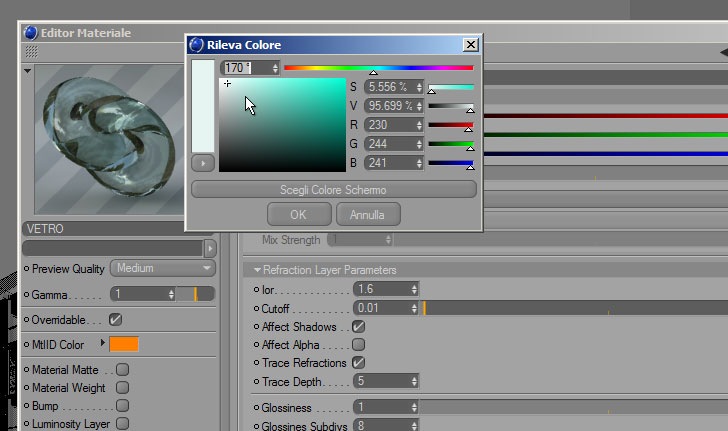Confirm the color with OK
Viewport: 728px width, 431px height.
click(299, 215)
